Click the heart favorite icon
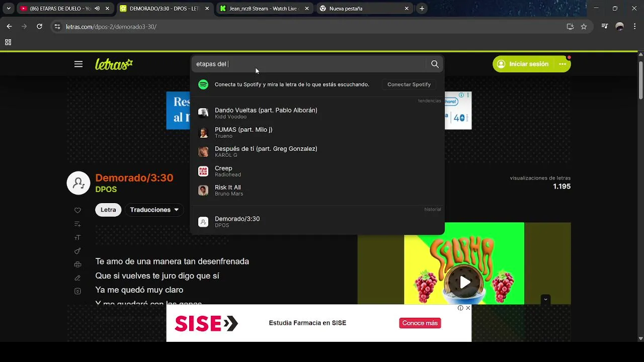 [x=77, y=210]
